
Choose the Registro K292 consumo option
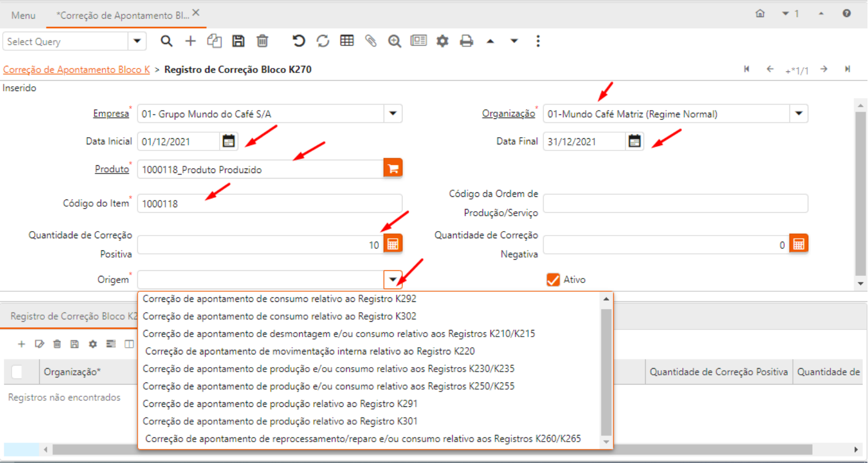pos(279,299)
